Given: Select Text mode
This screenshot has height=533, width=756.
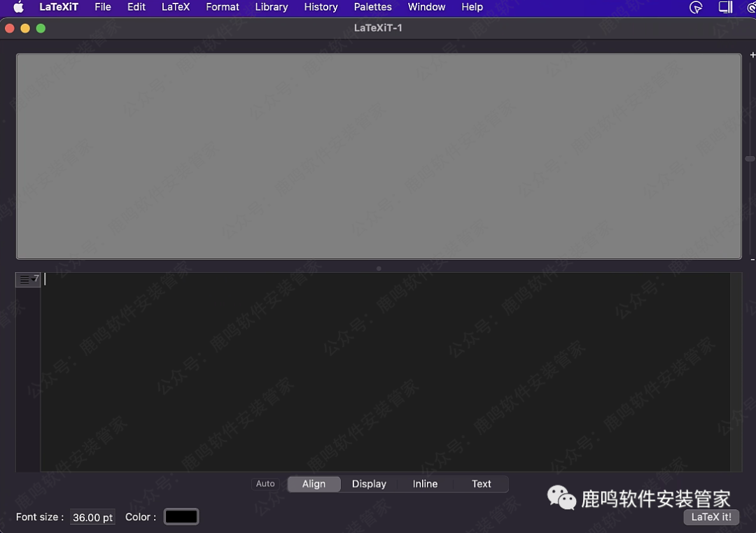Looking at the screenshot, I should (481, 484).
